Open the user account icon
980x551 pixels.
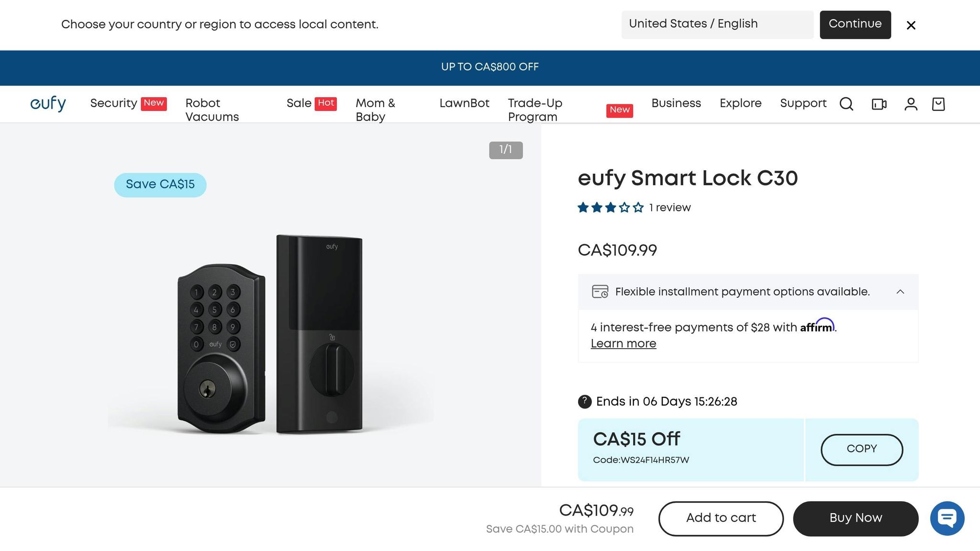[911, 104]
